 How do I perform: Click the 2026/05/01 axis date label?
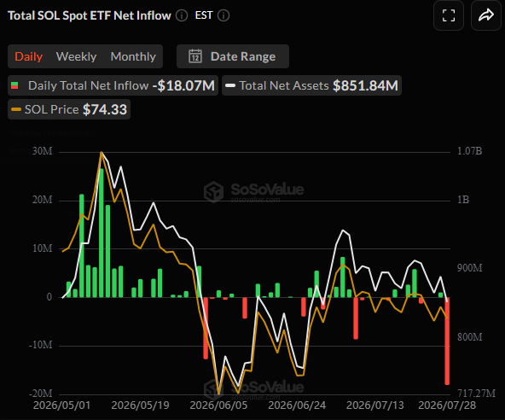click(61, 405)
